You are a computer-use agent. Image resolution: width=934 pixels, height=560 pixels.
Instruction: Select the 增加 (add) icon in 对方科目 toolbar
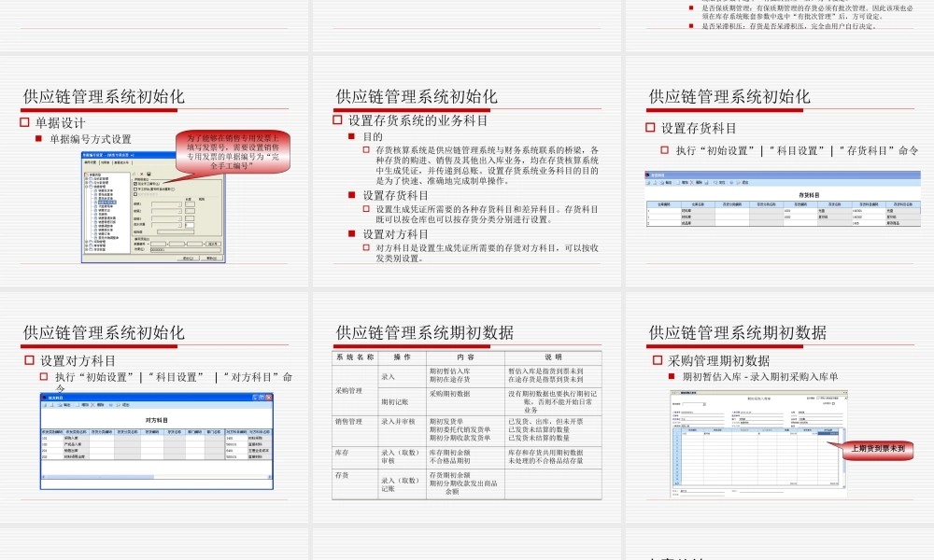point(78,405)
